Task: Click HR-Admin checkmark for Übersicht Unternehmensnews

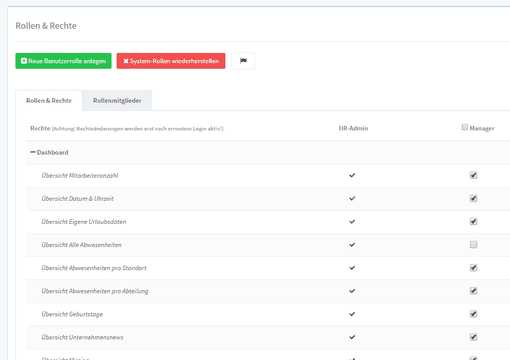Action: coord(352,337)
